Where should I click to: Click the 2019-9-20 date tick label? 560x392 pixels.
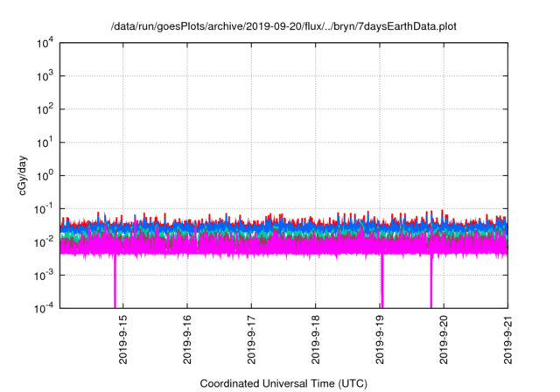click(444, 339)
